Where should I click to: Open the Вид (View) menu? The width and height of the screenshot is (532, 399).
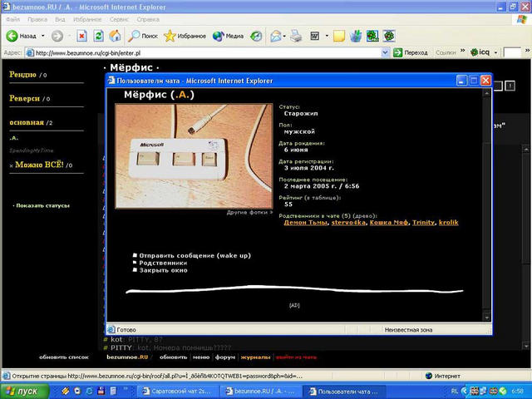(x=62, y=18)
